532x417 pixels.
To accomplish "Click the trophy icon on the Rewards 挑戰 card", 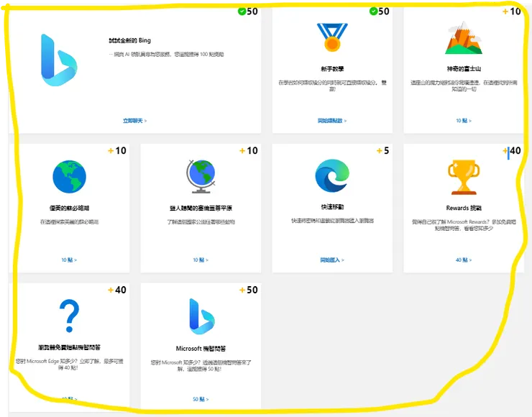I will [464, 177].
